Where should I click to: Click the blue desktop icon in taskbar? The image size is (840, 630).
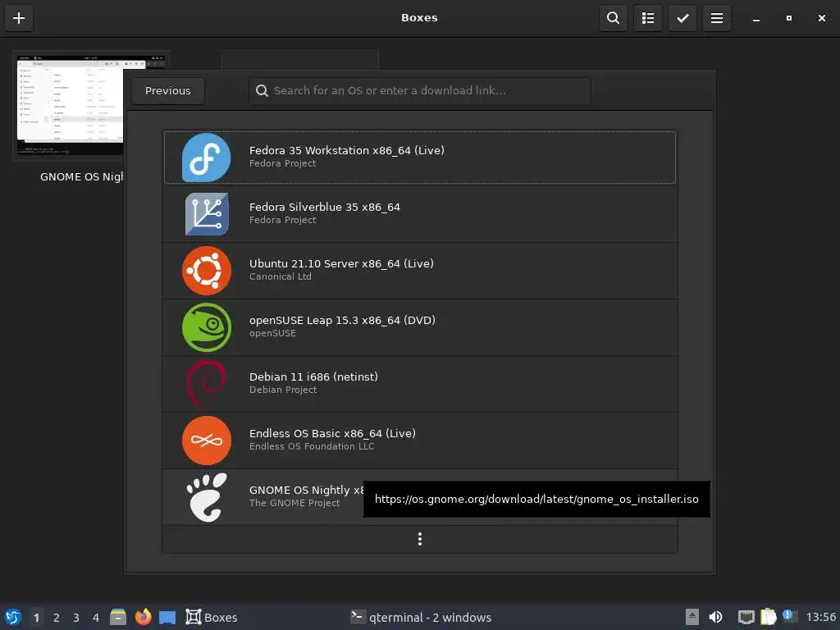(x=167, y=618)
